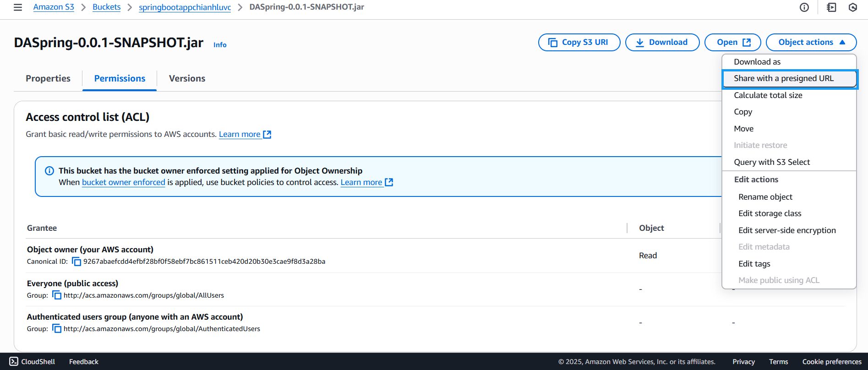Choose Edit storage class
Screen dimensions: 868x370
(x=789, y=213)
